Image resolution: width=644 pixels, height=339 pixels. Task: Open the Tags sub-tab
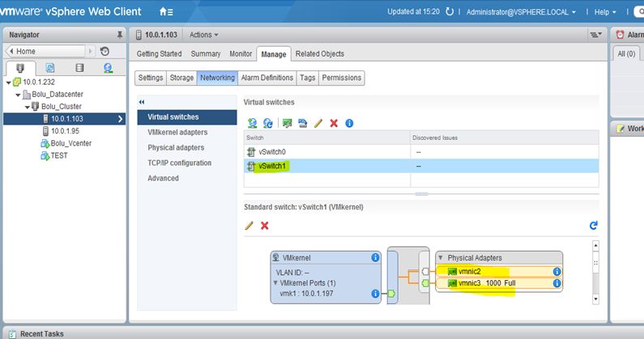click(x=307, y=78)
